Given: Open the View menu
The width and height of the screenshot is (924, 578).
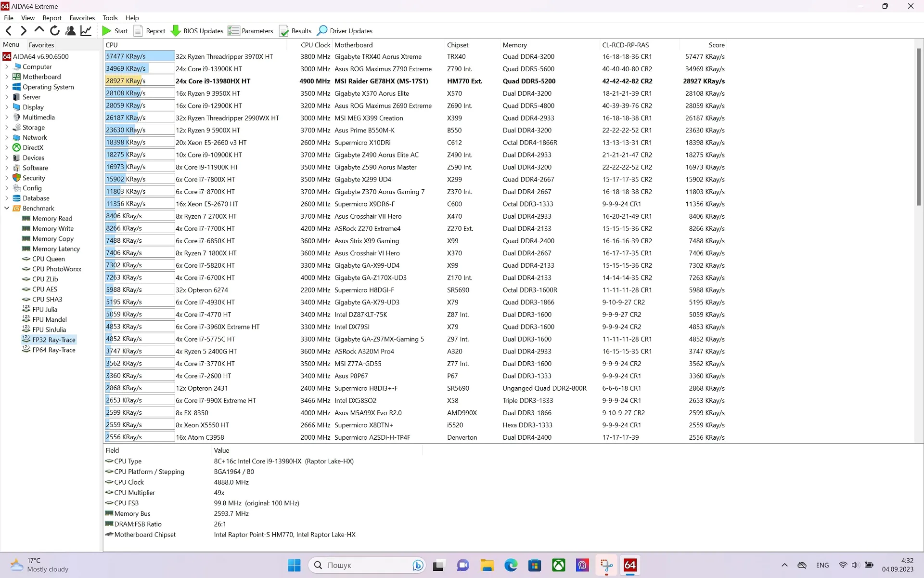Looking at the screenshot, I should click(x=28, y=18).
